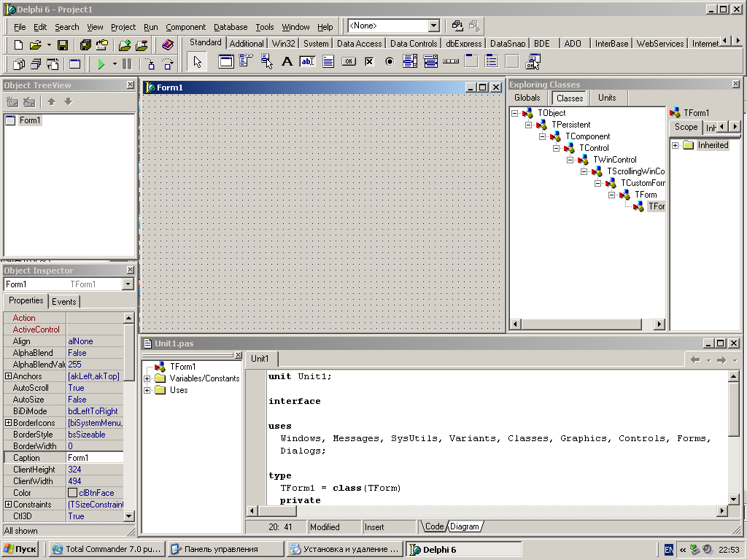The image size is (747, 560).
Task: Click the New Items toolbar icon
Action: tap(18, 45)
